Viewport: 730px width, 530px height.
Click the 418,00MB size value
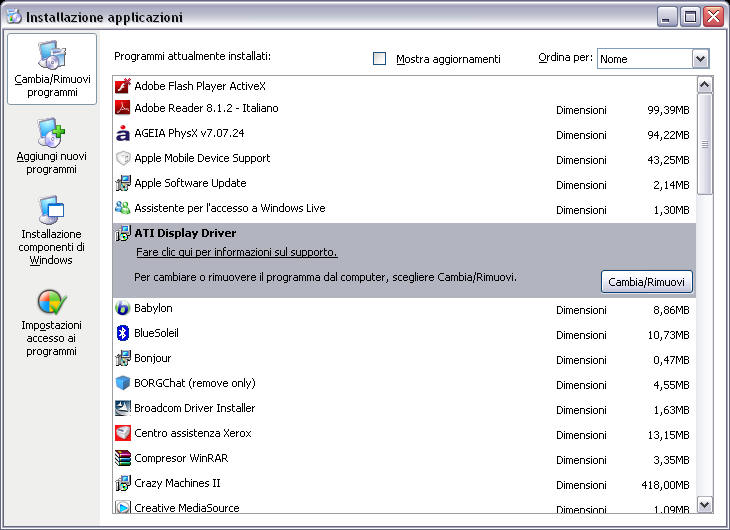665,485
